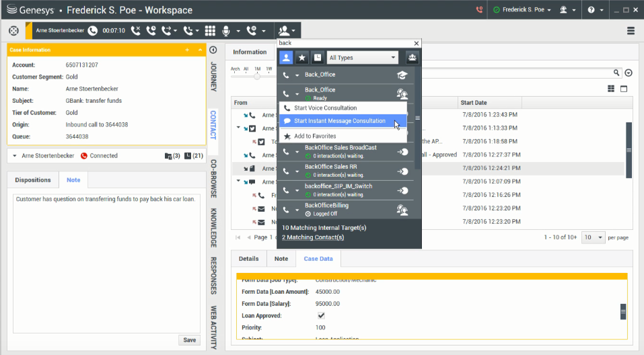Clear the 'back' search text with X
Screen dimensions: 644x355
tap(416, 43)
